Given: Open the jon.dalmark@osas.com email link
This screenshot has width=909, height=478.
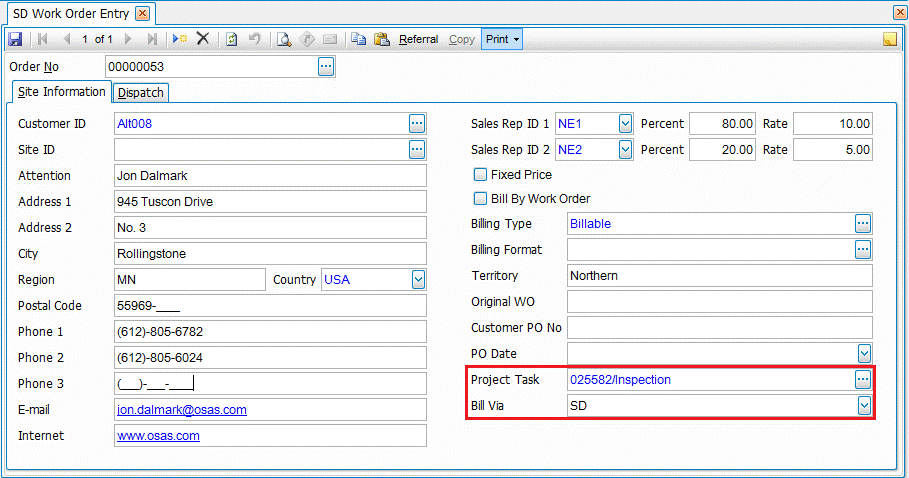Looking at the screenshot, I should pos(182,410).
